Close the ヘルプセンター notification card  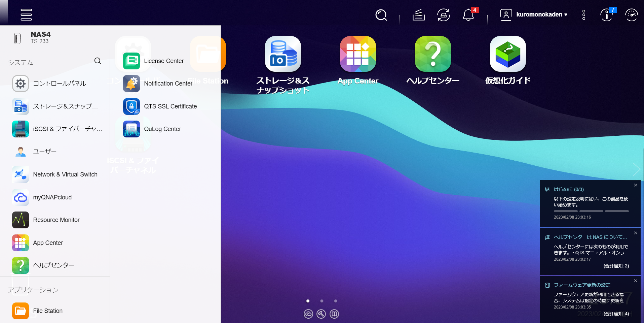(636, 233)
